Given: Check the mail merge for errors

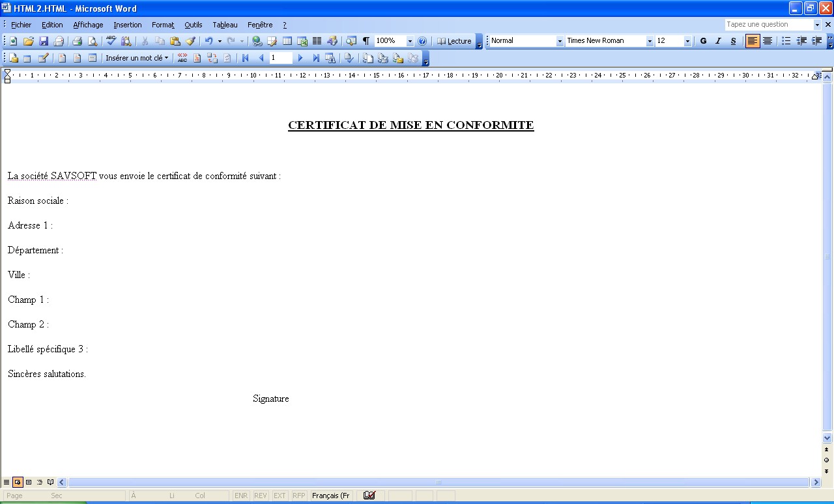Looking at the screenshot, I should click(349, 57).
